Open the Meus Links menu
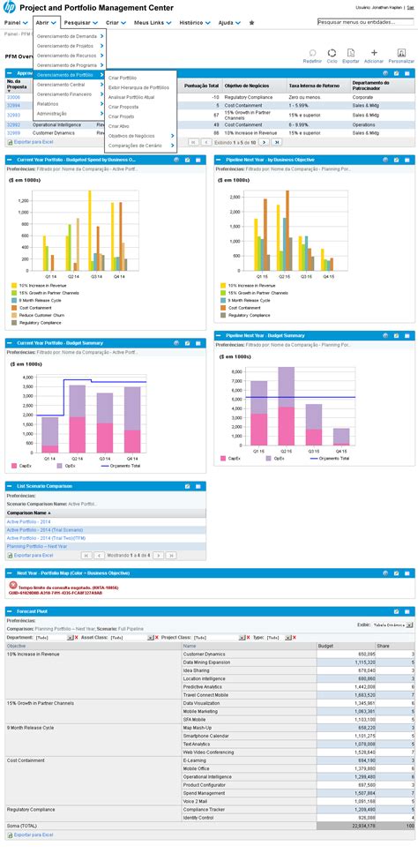Screen dimensions: 418x868 click(x=153, y=23)
